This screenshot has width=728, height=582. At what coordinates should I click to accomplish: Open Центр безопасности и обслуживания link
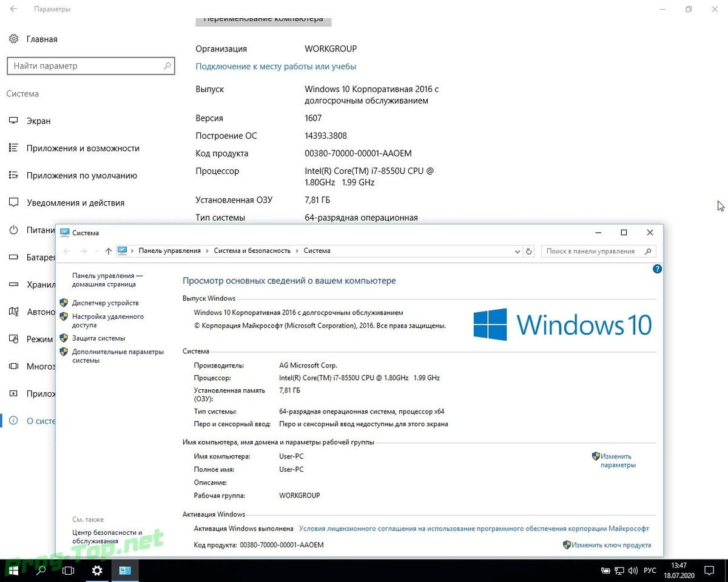[x=107, y=537]
